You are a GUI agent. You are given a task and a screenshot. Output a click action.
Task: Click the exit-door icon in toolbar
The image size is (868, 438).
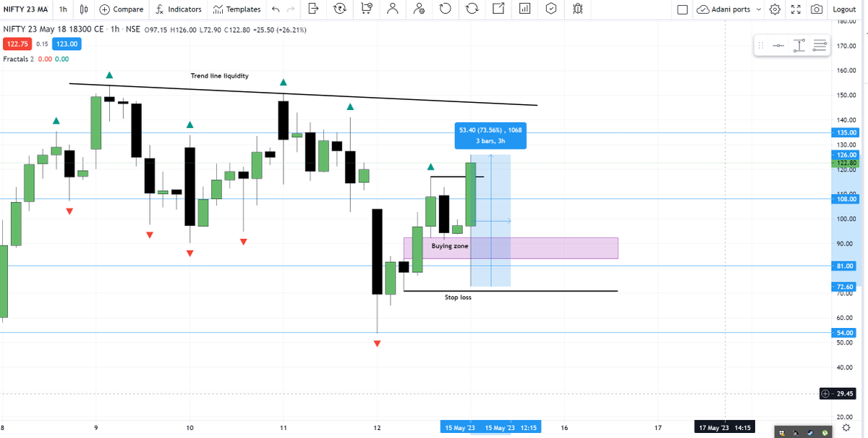click(312, 9)
